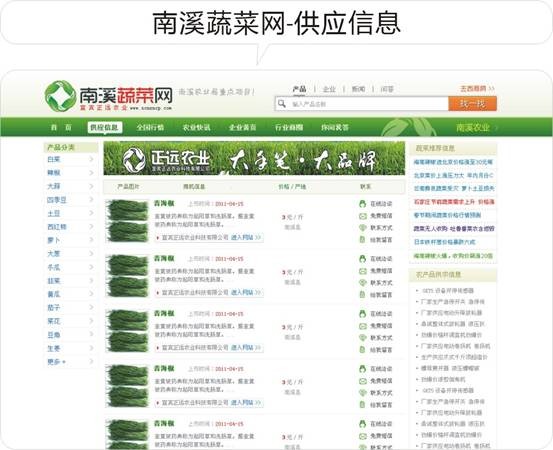Viewport: 553px width, 450px height.
Task: Click 进入网站 in the first listing
Action: pos(246,238)
